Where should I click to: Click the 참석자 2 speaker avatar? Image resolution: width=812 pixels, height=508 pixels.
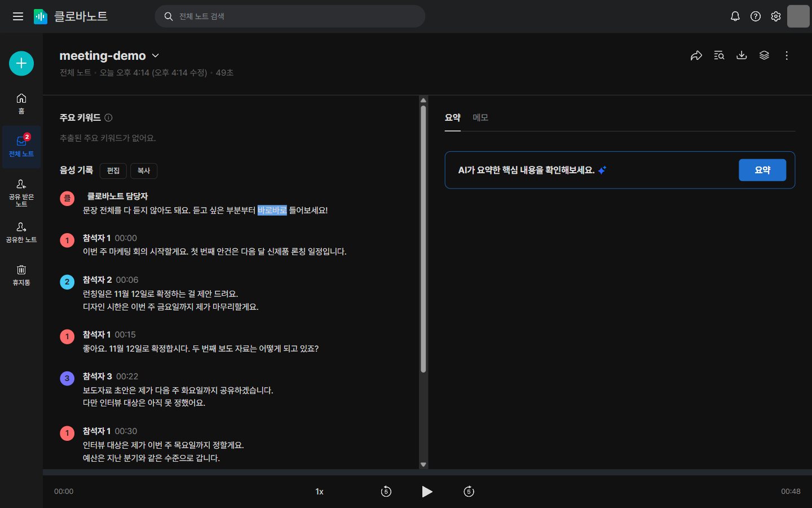tap(67, 282)
